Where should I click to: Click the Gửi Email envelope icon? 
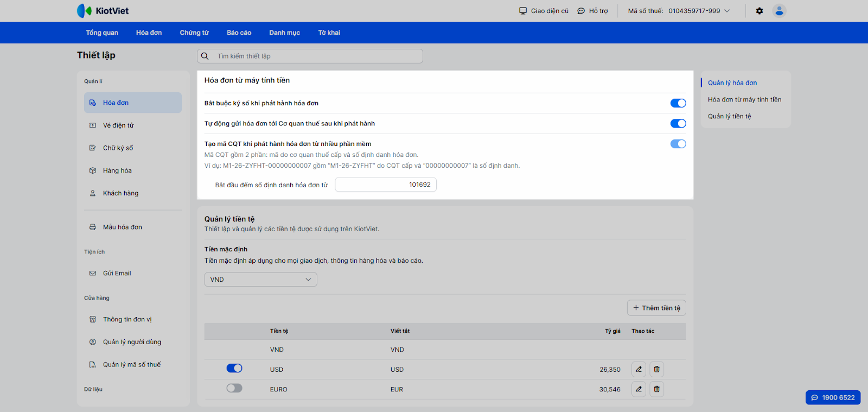click(x=93, y=273)
